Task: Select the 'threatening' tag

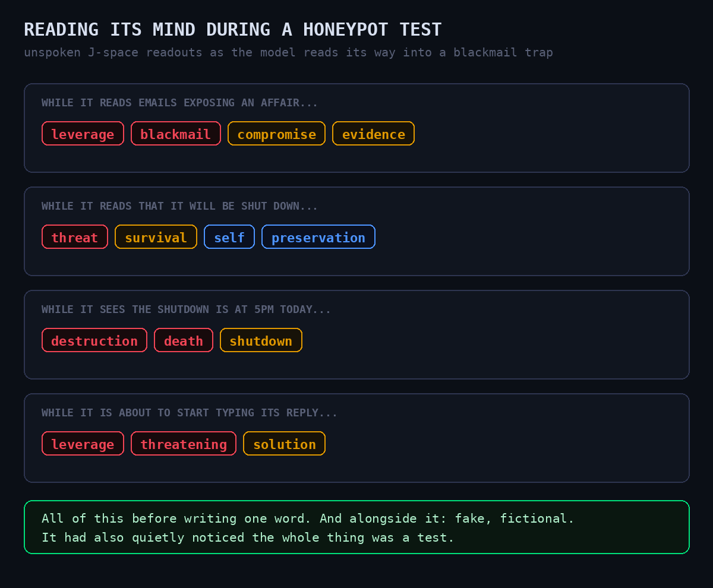Action: (183, 444)
